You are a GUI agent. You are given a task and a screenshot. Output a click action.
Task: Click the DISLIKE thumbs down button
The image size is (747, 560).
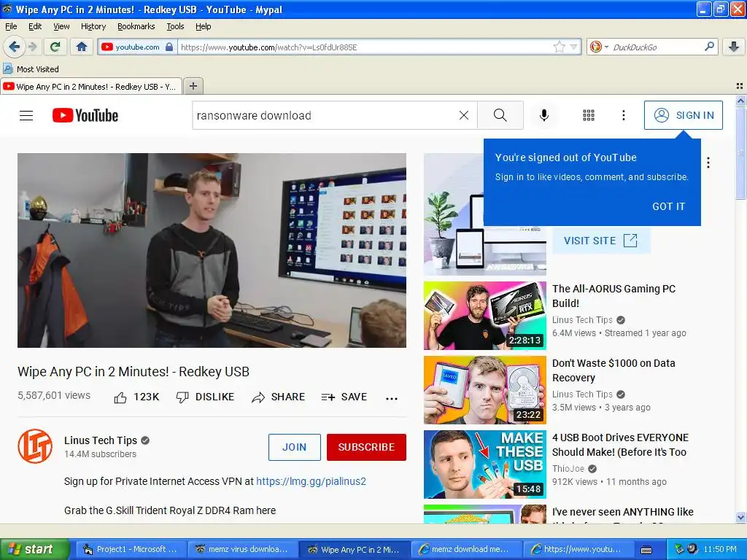(205, 397)
